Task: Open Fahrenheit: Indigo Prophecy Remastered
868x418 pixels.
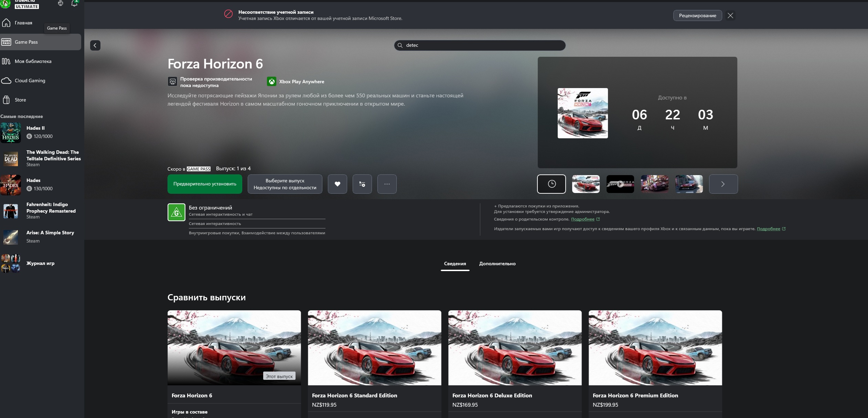Action: pyautogui.click(x=41, y=211)
